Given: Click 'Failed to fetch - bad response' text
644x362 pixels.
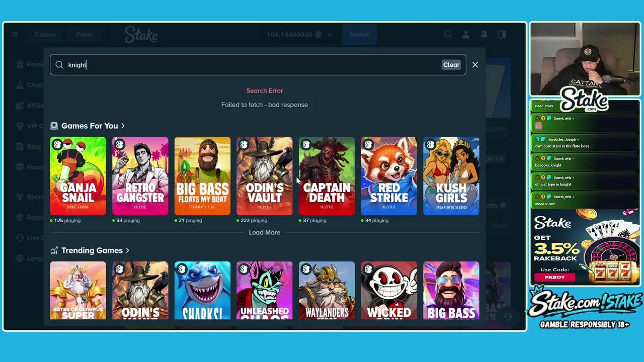Looking at the screenshot, I should [x=265, y=105].
